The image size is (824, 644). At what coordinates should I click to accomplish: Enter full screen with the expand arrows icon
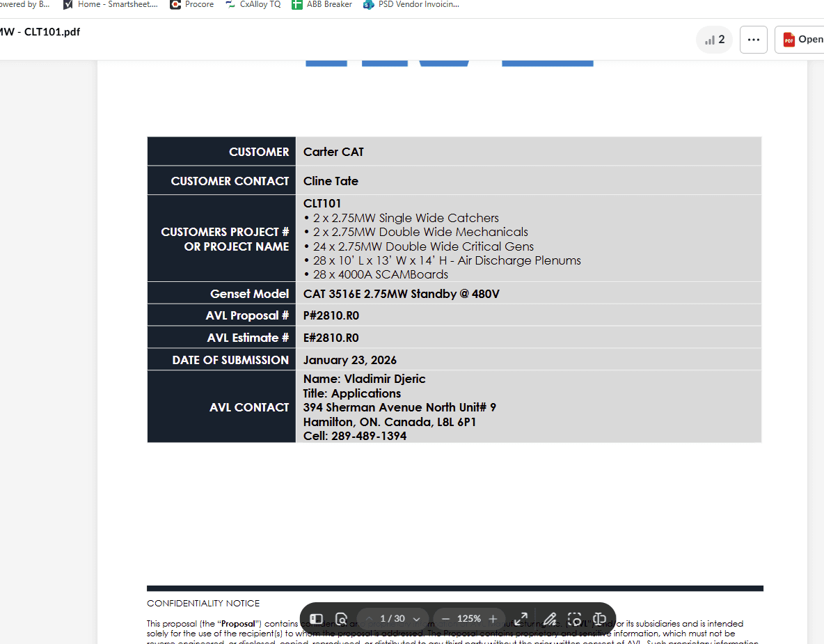tap(521, 619)
